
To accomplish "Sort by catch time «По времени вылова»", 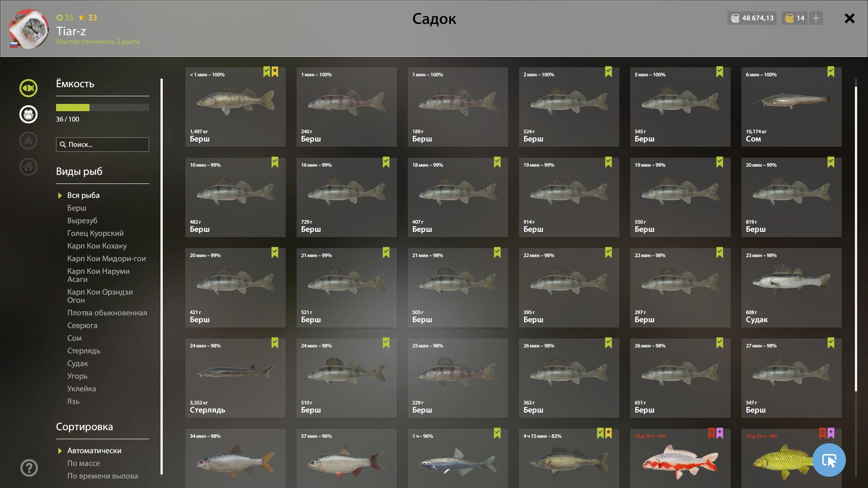I will click(x=103, y=476).
